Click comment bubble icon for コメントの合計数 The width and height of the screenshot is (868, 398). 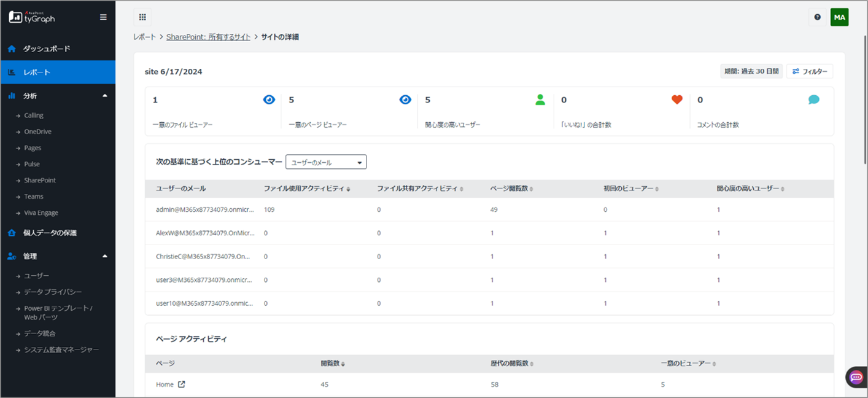814,99
